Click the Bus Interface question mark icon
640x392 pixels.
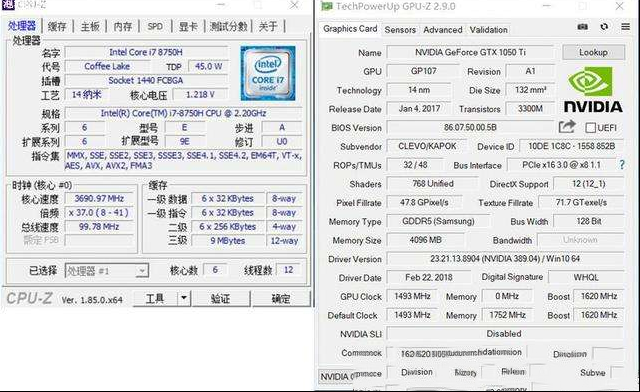[622, 165]
